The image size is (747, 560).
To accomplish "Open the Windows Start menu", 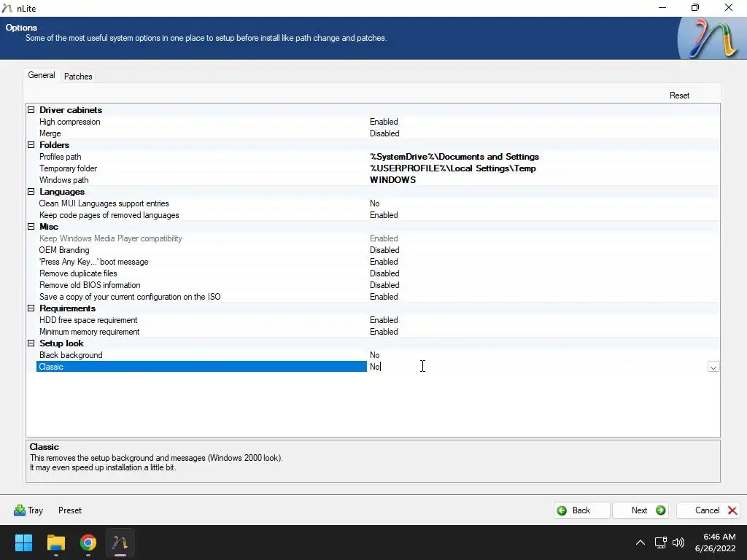I will tap(23, 542).
